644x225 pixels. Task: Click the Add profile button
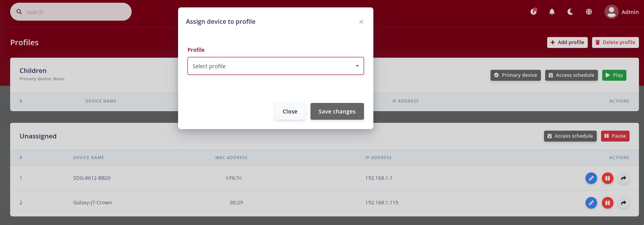pyautogui.click(x=567, y=43)
